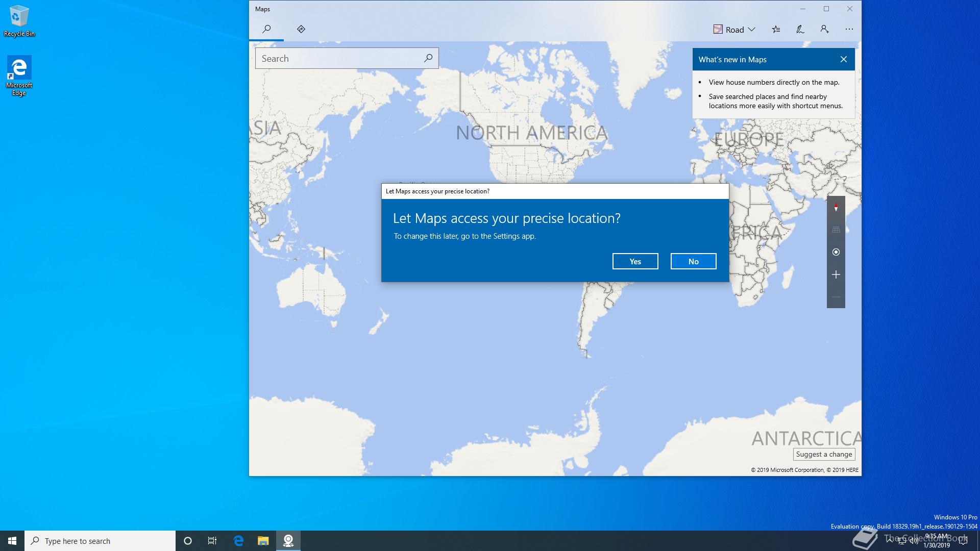Screen dimensions: 980x551
Task: Open the Windows Start menu
Action: [12, 541]
